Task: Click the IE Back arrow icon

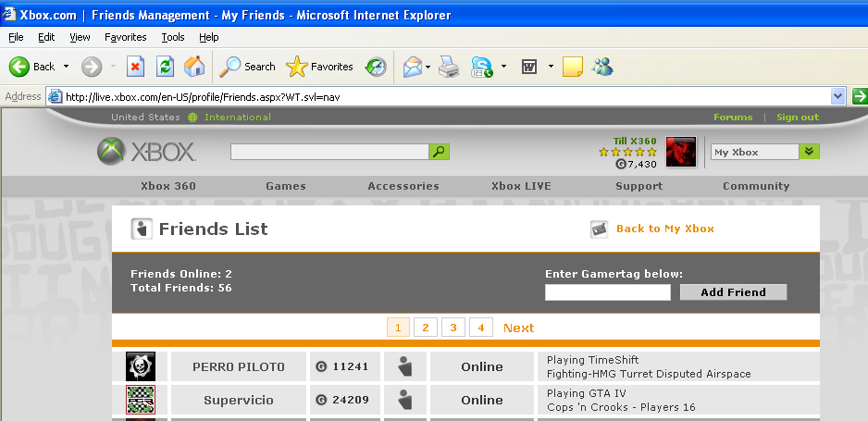Action: point(19,67)
